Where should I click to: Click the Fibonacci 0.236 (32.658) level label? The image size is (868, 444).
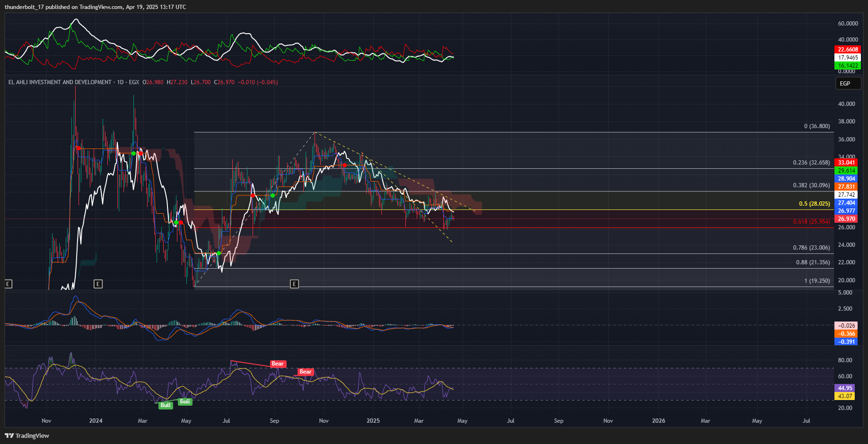click(x=811, y=163)
